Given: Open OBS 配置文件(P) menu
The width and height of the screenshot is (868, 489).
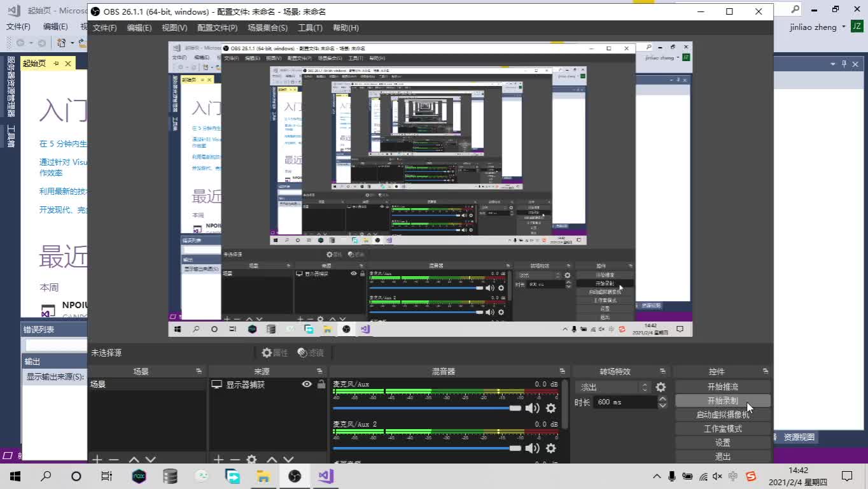Looking at the screenshot, I should pos(217,28).
